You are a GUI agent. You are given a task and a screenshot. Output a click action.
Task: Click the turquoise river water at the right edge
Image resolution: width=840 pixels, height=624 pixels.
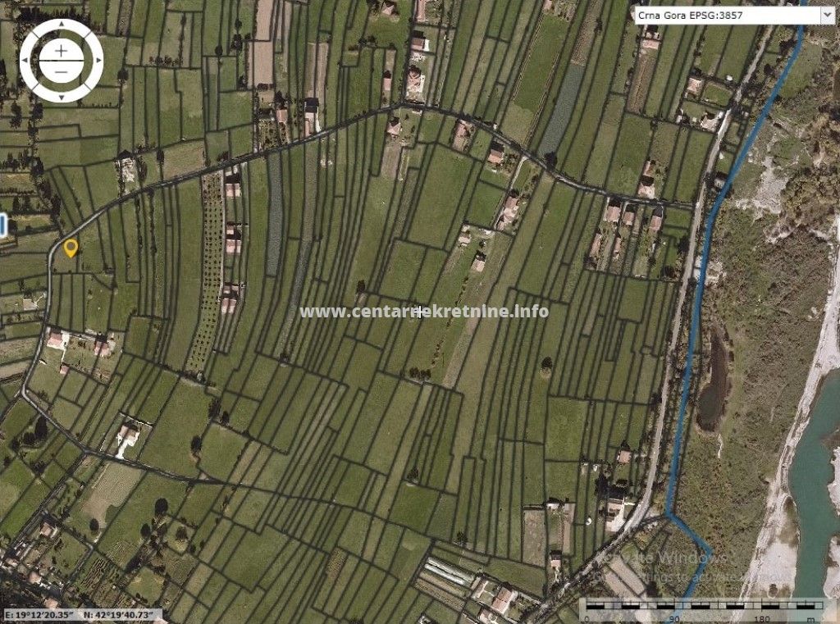(816, 492)
